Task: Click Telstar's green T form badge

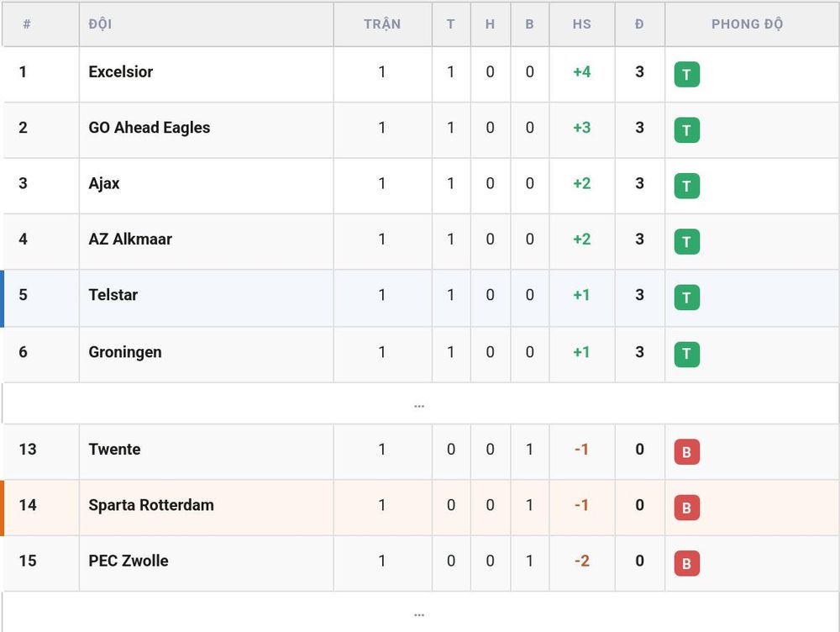Action: tap(687, 298)
